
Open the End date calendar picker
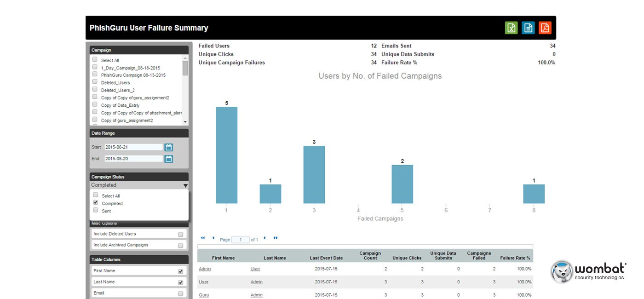pyautogui.click(x=169, y=159)
